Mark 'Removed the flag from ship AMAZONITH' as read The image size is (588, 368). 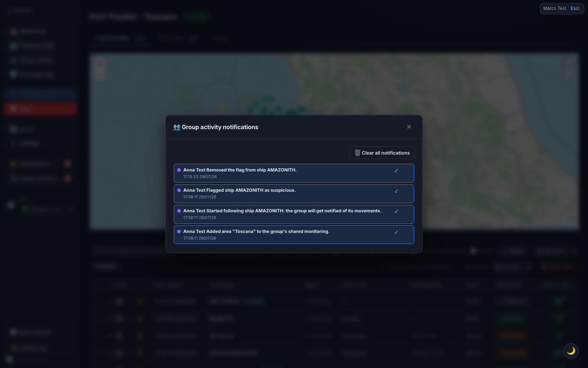pos(396,171)
